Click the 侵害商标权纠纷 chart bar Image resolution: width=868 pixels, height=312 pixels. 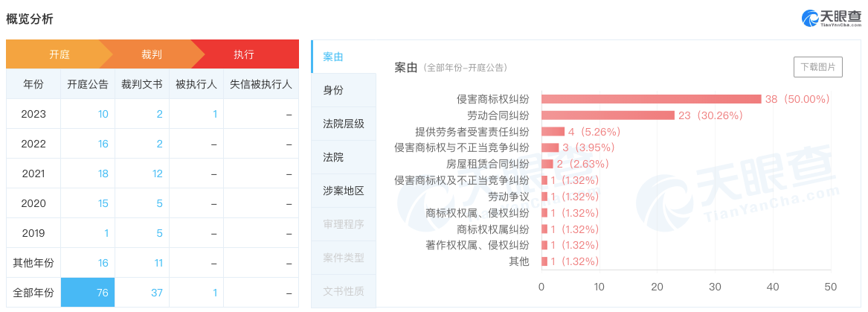651,99
